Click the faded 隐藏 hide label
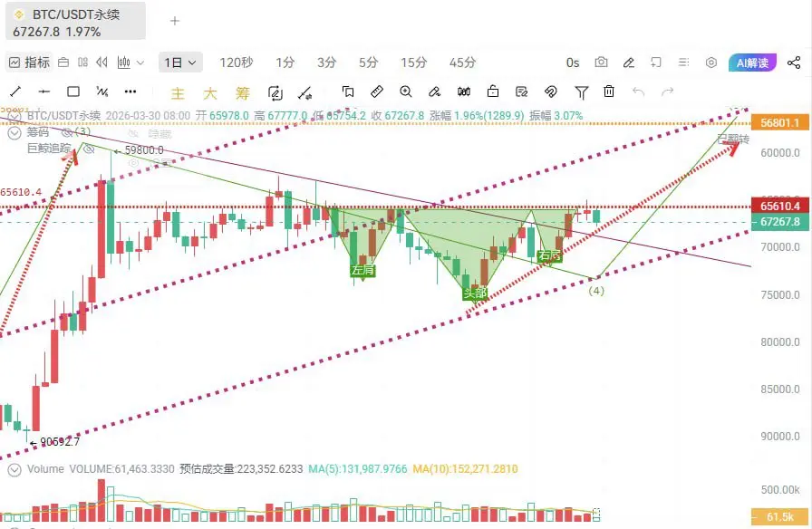The image size is (812, 529). [159, 134]
